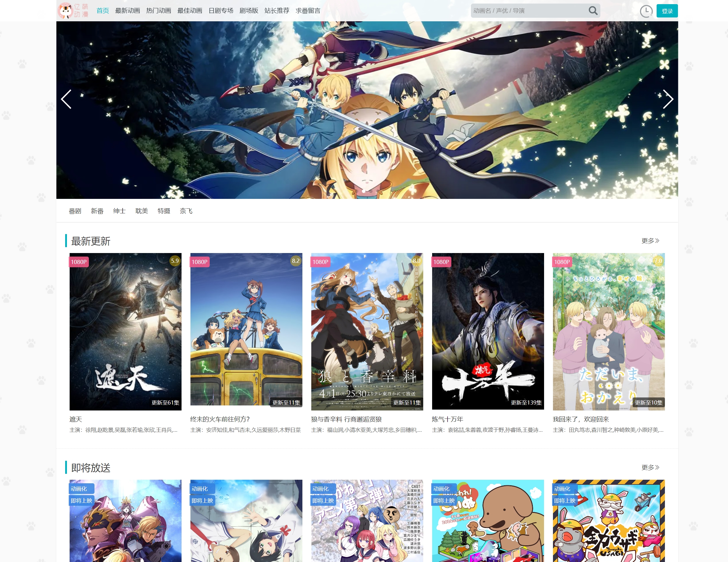
Task: Click 更多 next to 最新更新
Action: coord(650,241)
